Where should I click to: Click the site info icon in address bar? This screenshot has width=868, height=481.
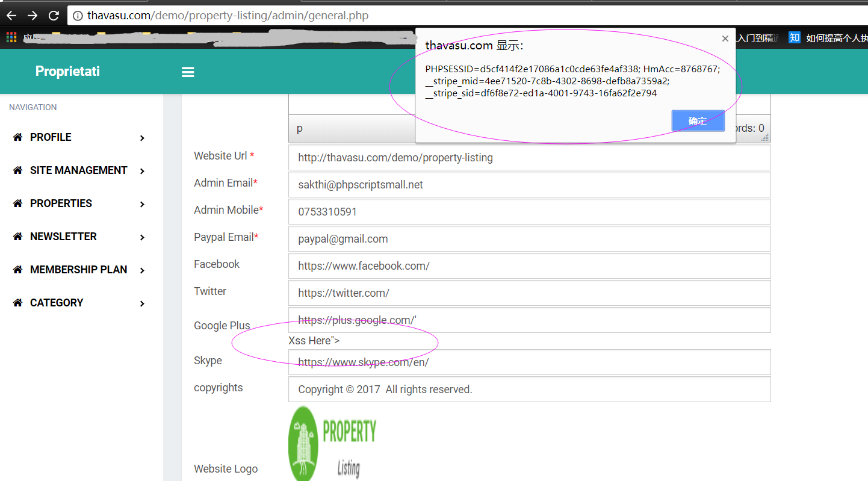pos(78,16)
